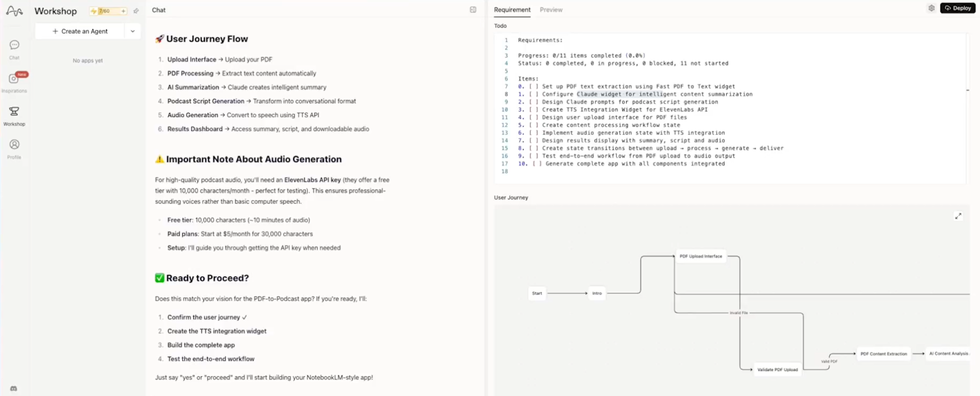Viewport: 980px width, 396px height.
Task: Click the Discord icon at the sidebar bottom
Action: pyautogui.click(x=14, y=389)
